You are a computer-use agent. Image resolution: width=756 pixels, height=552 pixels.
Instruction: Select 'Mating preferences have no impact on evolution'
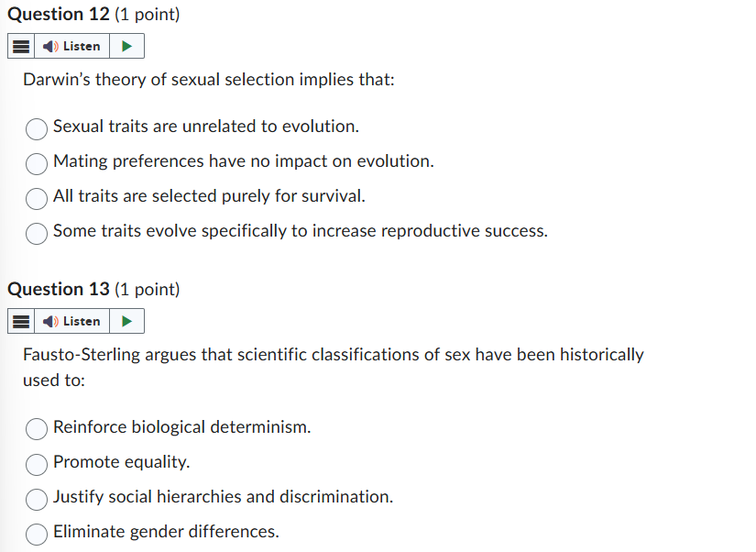36,164
